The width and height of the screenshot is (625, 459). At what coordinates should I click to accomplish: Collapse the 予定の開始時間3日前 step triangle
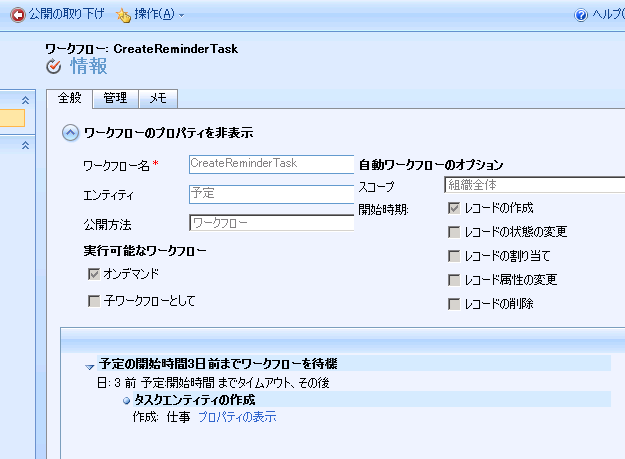[x=90, y=367]
